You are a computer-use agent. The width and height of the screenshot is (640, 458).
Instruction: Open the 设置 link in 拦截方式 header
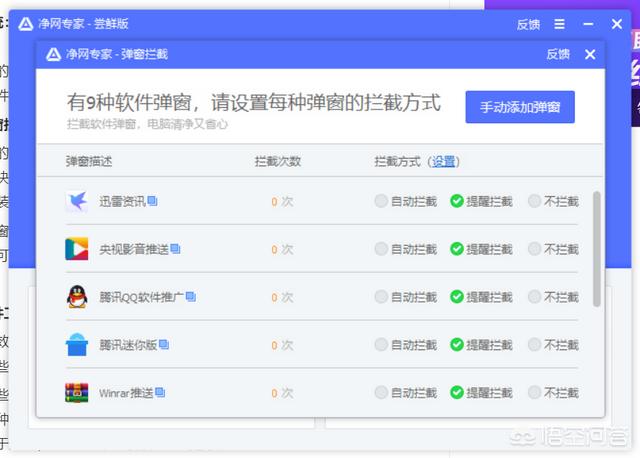click(444, 162)
